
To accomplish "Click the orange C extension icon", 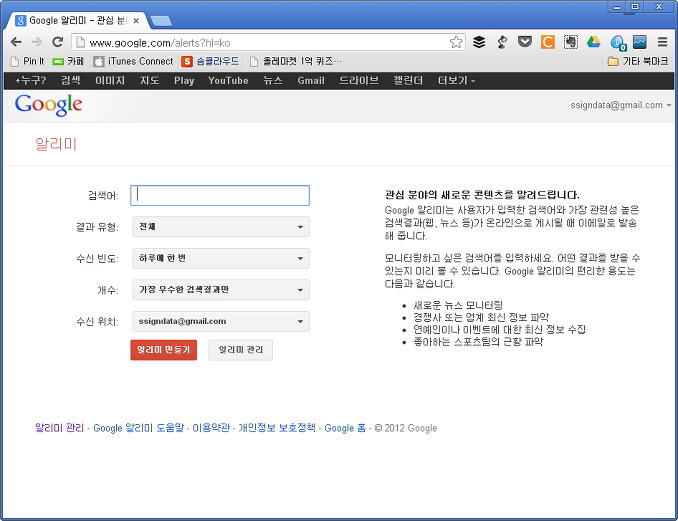I will (548, 42).
